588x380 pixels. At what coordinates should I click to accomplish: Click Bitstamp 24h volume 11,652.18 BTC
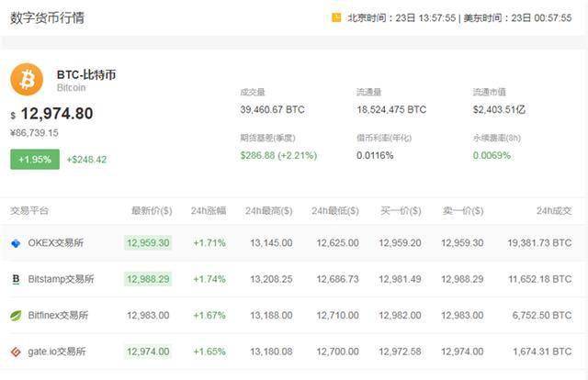pyautogui.click(x=540, y=279)
